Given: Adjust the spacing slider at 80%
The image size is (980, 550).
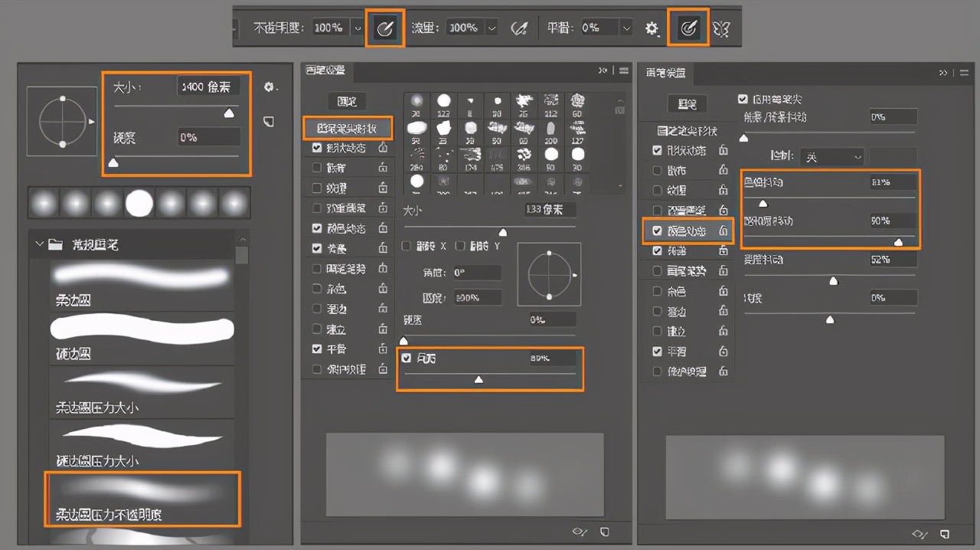Looking at the screenshot, I should [x=479, y=379].
